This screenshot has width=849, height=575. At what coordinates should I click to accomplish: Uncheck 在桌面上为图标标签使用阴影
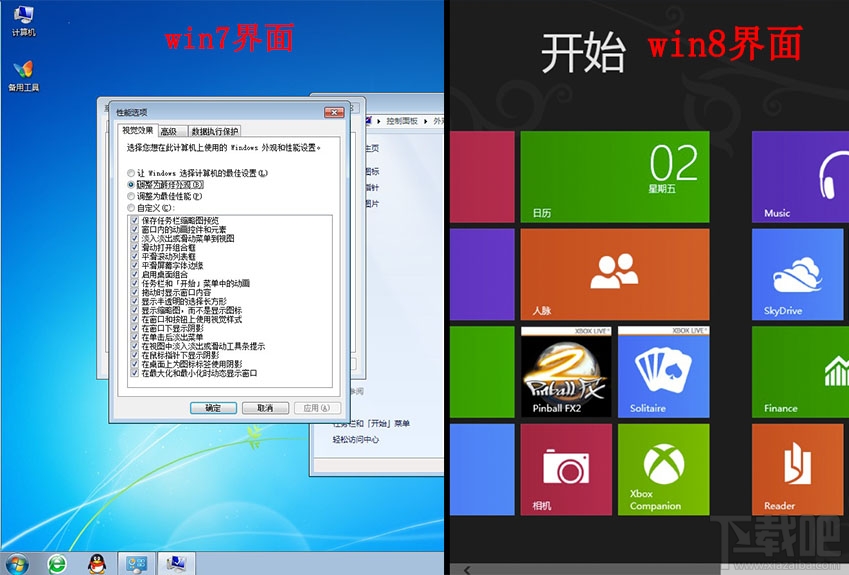(x=135, y=364)
